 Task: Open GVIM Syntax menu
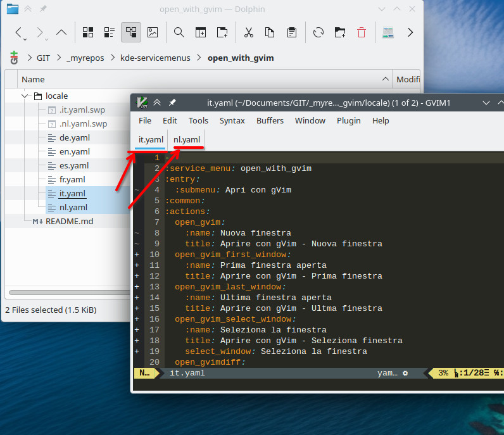click(x=232, y=121)
